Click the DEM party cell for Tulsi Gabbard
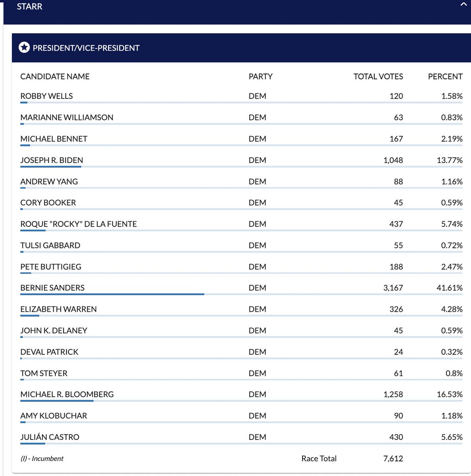 [257, 246]
